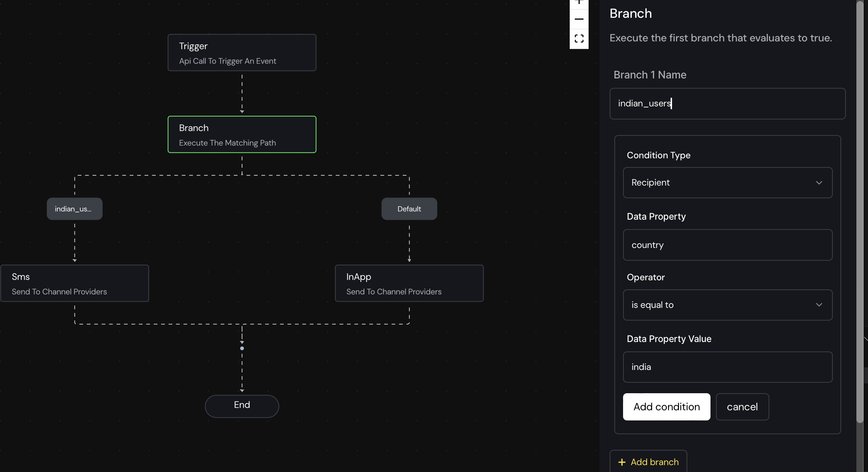Click the Data Property Value field with india
This screenshot has width=868, height=472.
[x=728, y=367]
